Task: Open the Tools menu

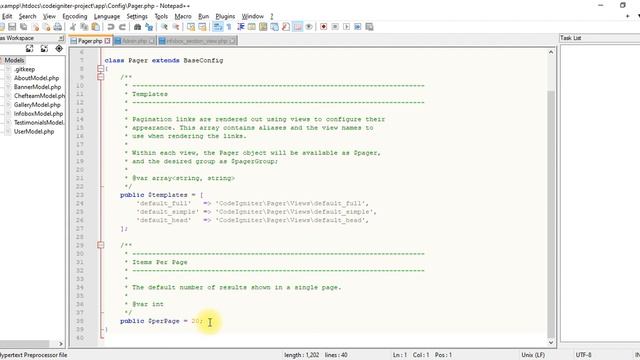Action: pyautogui.click(x=161, y=16)
